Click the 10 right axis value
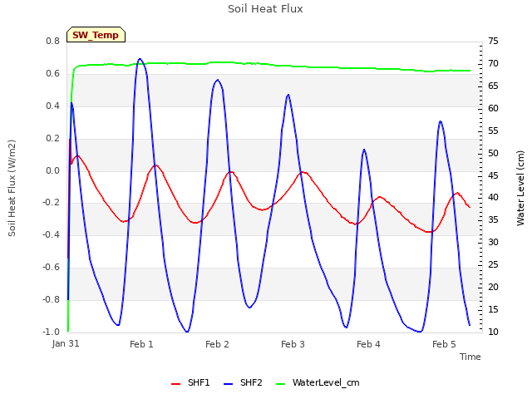Viewport: 532px width, 399px height. pyautogui.click(x=493, y=332)
